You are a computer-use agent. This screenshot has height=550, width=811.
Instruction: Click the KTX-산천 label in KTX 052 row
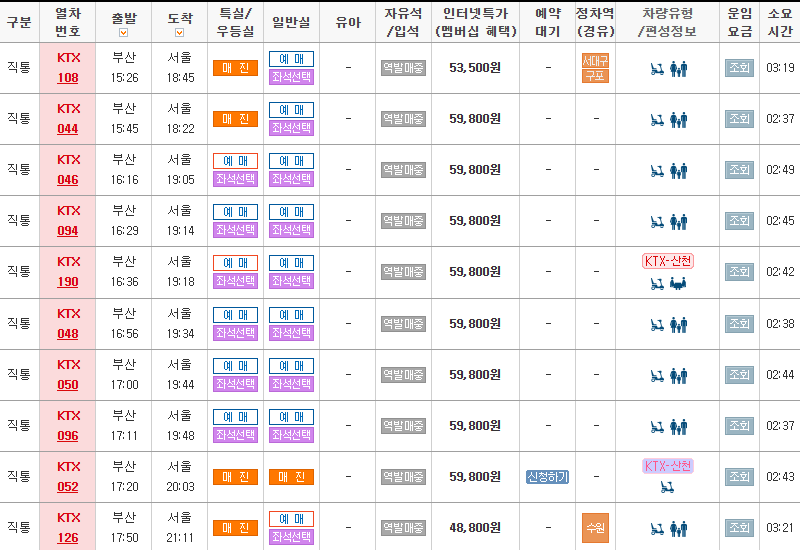[668, 466]
